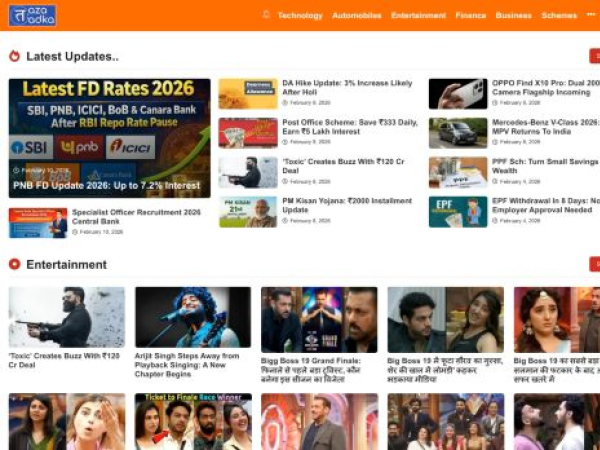Click the OPPO Find X10 Pro thumbnail

(x=458, y=94)
